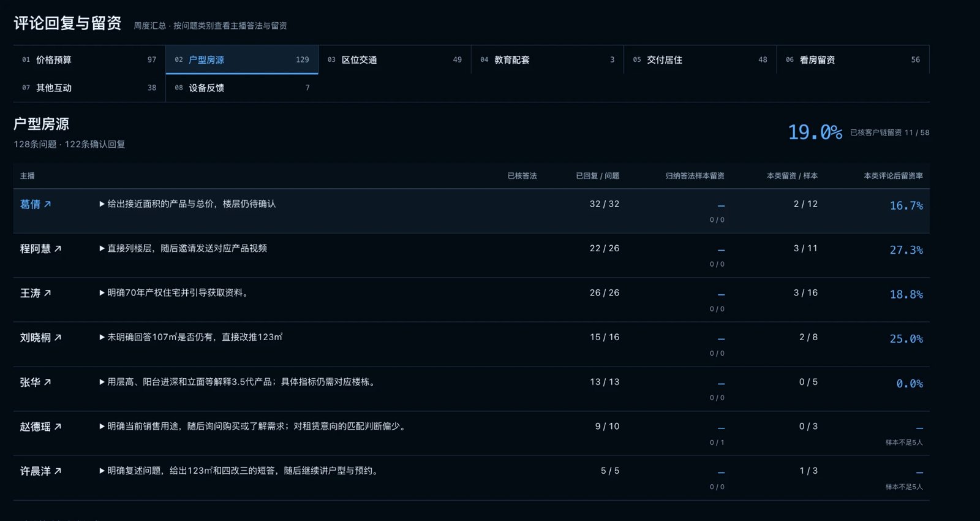Expand answer starting 明确复述问题
980x521 pixels.
point(239,471)
